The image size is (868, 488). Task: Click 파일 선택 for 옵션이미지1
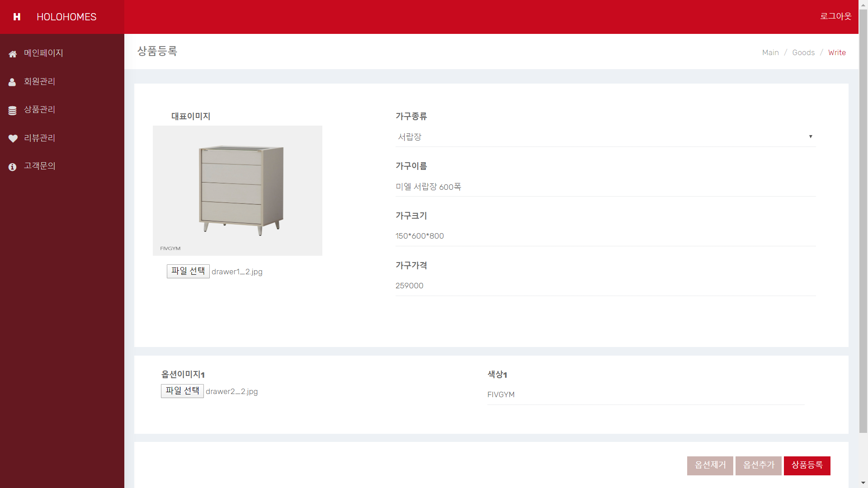click(182, 390)
